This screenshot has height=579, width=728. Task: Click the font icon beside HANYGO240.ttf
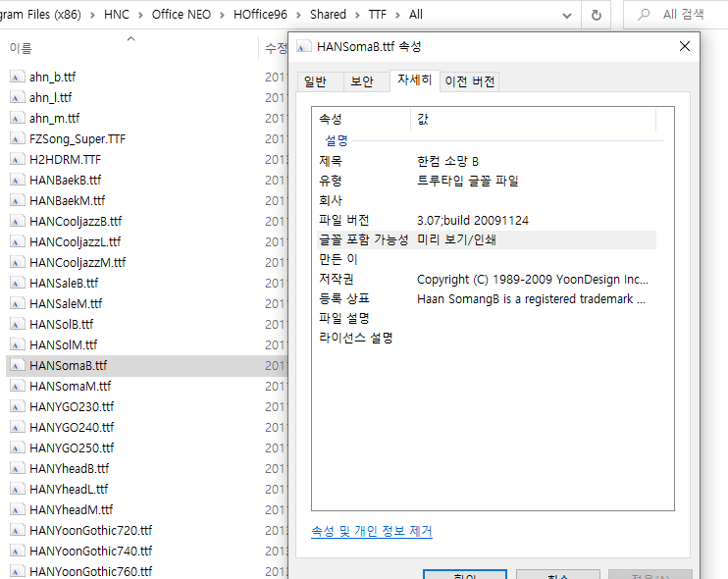coord(18,427)
